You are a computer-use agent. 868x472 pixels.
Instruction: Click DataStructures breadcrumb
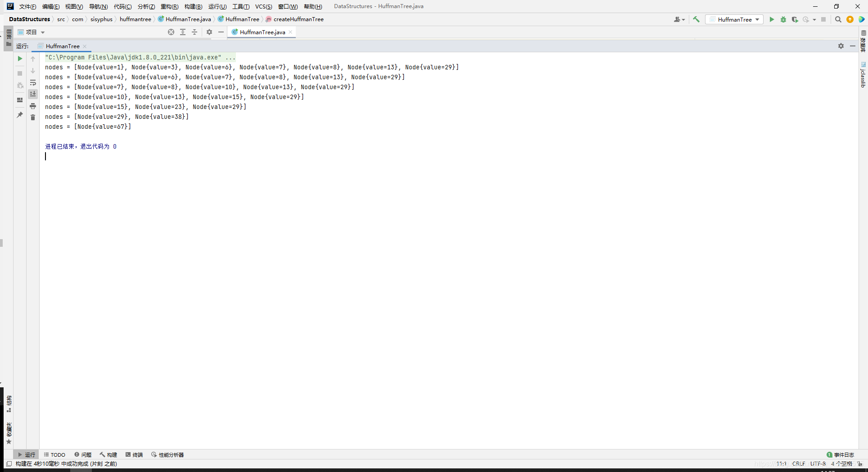pyautogui.click(x=29, y=19)
